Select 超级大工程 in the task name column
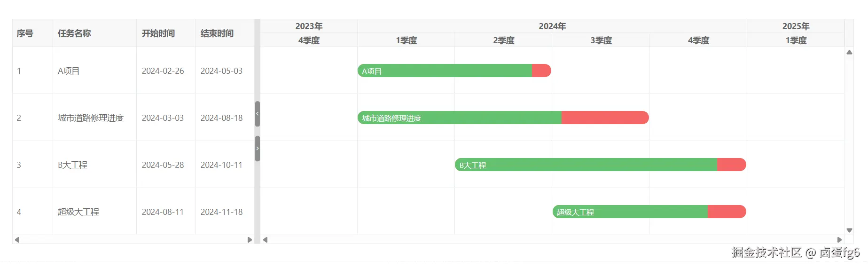868x268 pixels. [x=78, y=212]
